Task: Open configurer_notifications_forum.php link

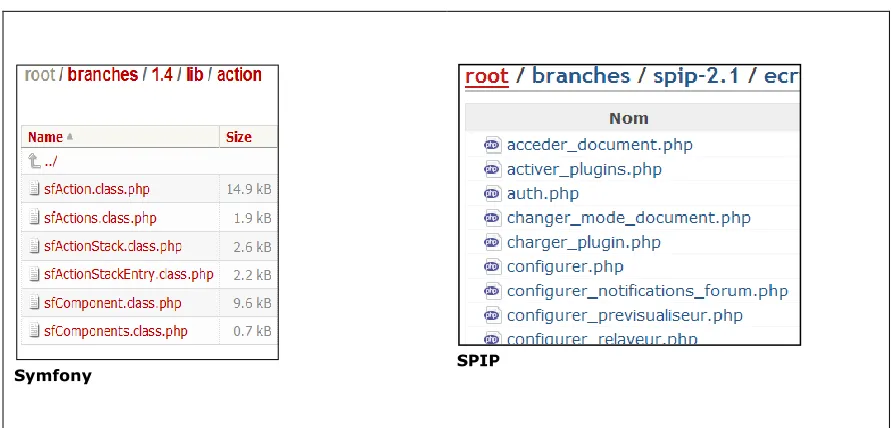Action: 648,291
